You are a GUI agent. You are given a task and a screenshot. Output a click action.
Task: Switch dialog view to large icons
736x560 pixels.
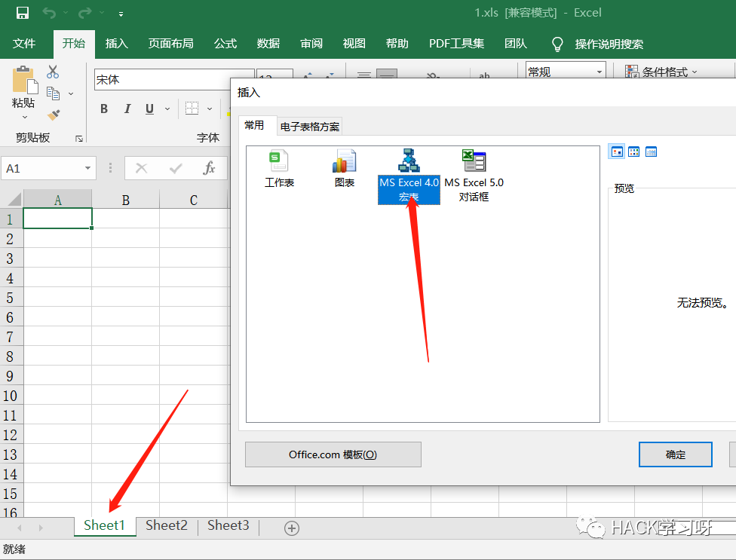click(x=616, y=151)
